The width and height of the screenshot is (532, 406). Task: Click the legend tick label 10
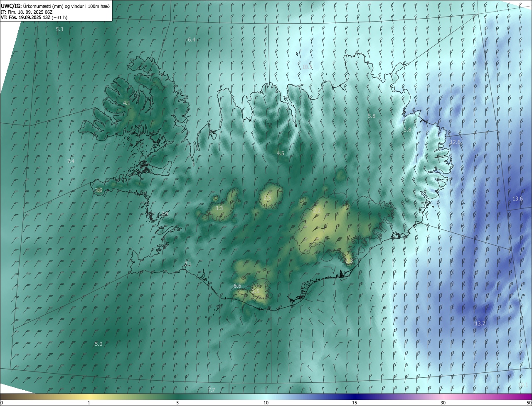[266, 403]
